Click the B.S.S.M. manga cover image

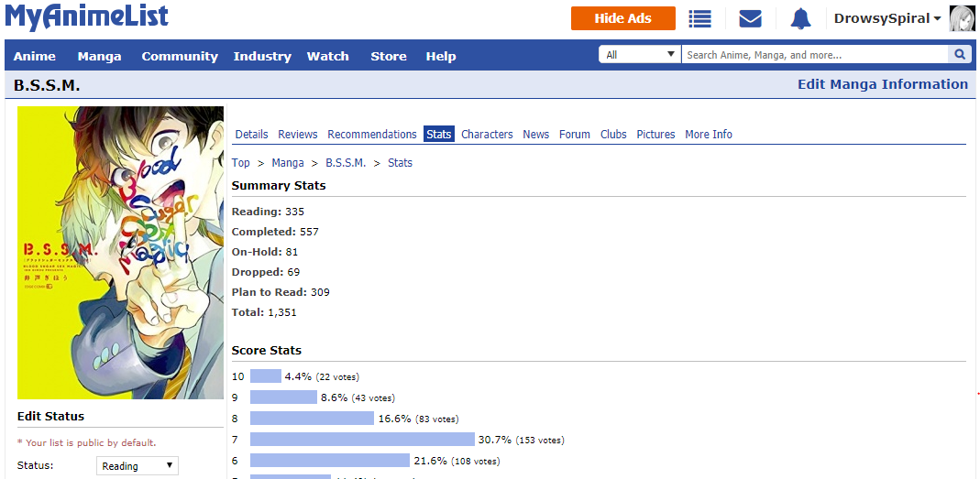121,252
